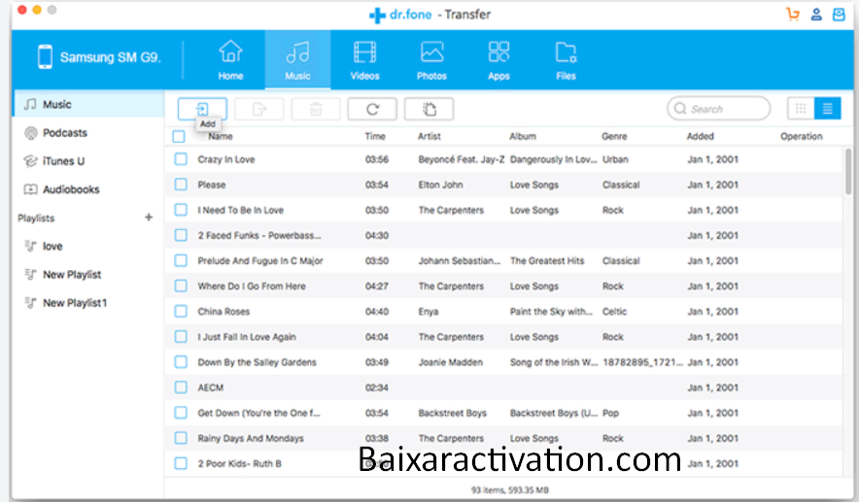
Task: Click the 'Crazy In Love' song name
Action: click(x=226, y=159)
